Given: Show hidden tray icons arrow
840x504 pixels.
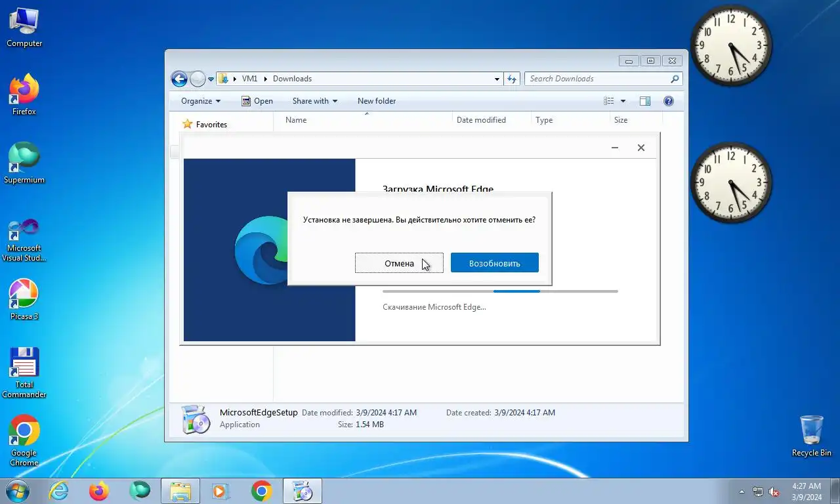Looking at the screenshot, I should [742, 492].
